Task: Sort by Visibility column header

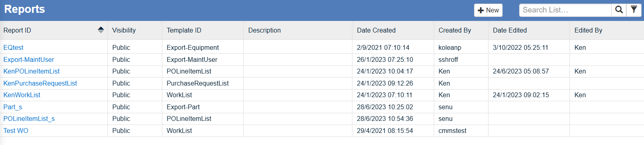Action: point(124,30)
